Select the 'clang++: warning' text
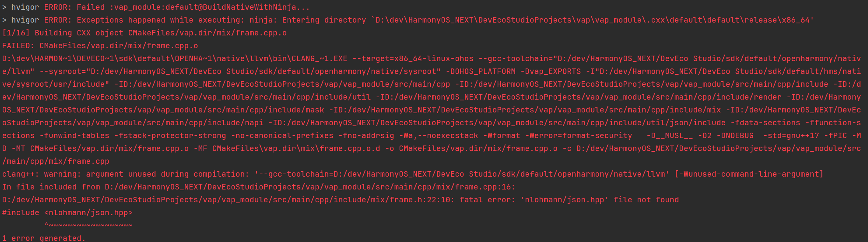 click(x=39, y=174)
